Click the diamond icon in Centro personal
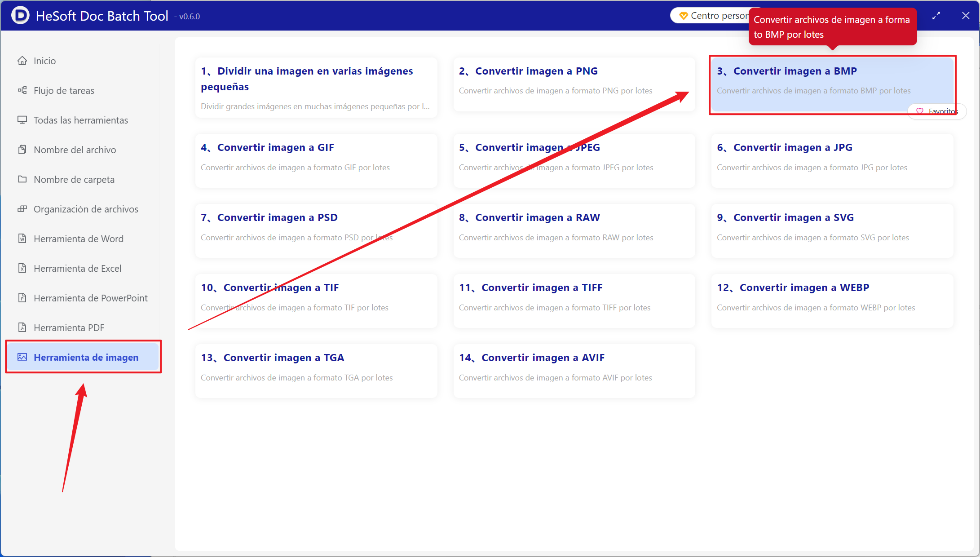Image resolution: width=980 pixels, height=557 pixels. 684,16
